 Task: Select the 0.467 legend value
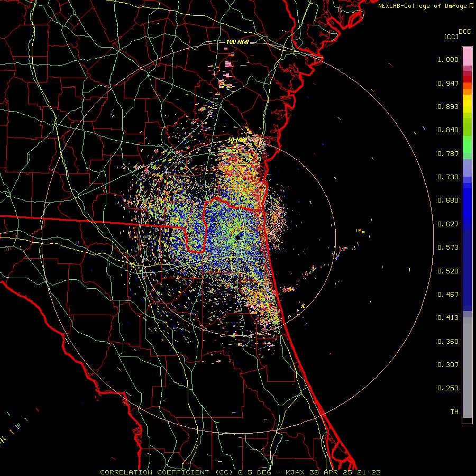[448, 295]
